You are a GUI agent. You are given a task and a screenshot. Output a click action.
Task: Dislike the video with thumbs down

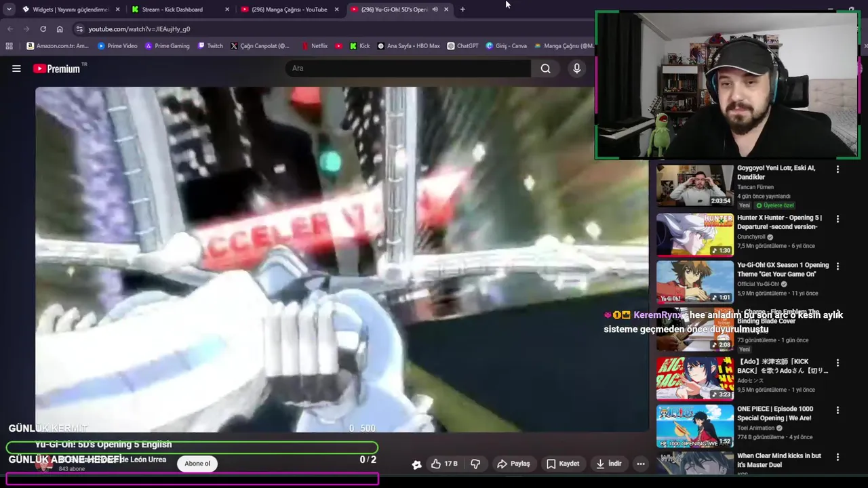click(475, 464)
